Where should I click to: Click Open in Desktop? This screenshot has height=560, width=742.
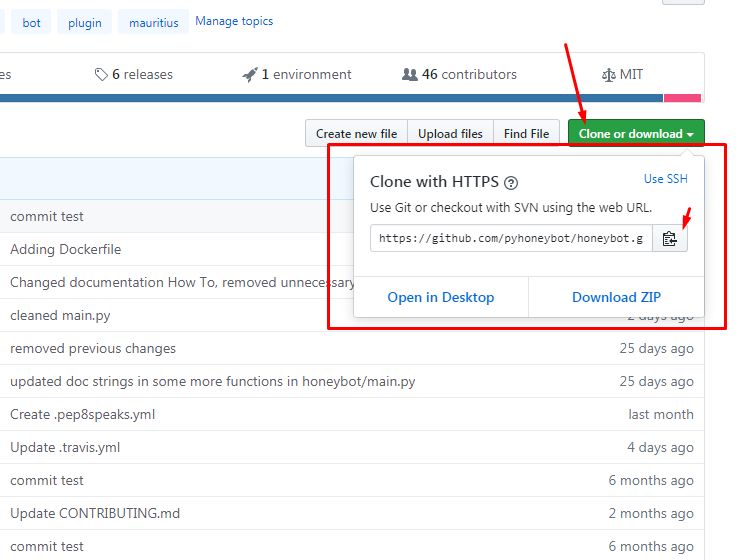tap(441, 297)
